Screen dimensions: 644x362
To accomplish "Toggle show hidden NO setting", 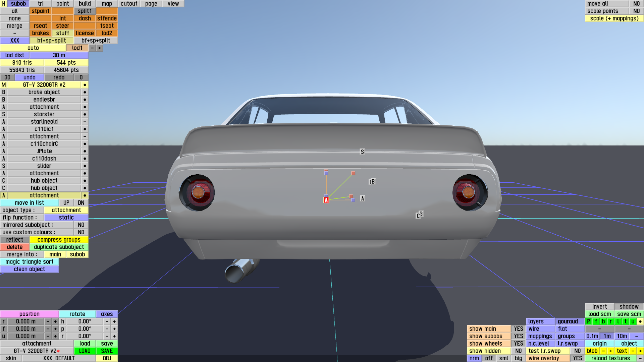I will [518, 351].
